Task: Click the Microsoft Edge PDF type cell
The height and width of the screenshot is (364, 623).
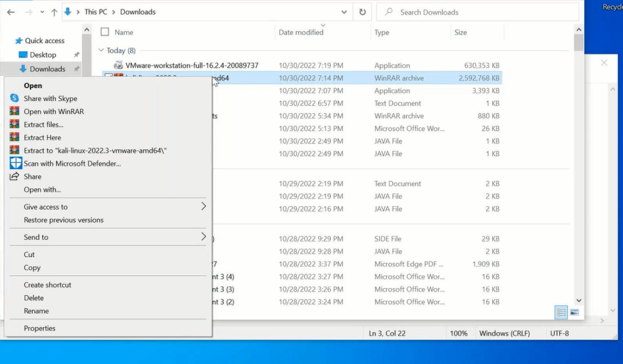Action: coord(409,264)
